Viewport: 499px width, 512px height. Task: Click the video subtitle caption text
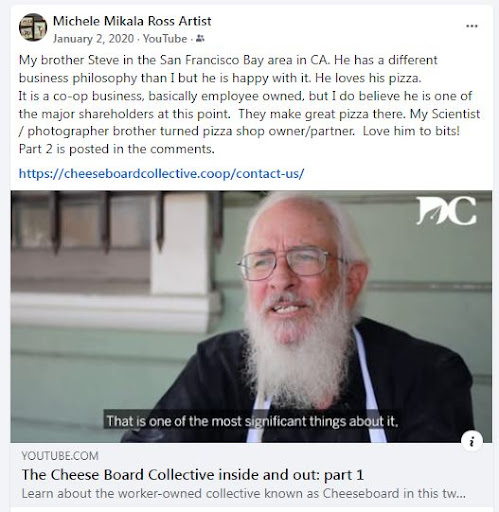[x=252, y=421]
